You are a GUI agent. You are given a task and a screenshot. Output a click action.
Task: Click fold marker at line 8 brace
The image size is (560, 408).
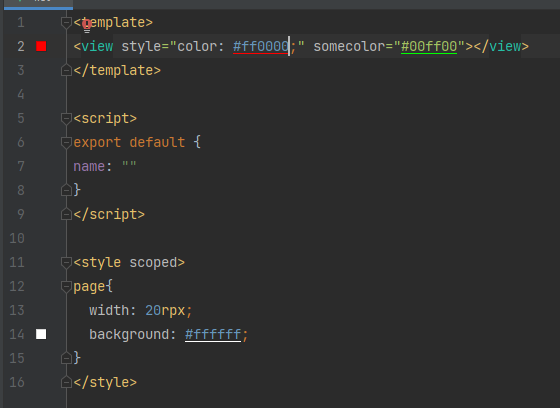pos(66,190)
